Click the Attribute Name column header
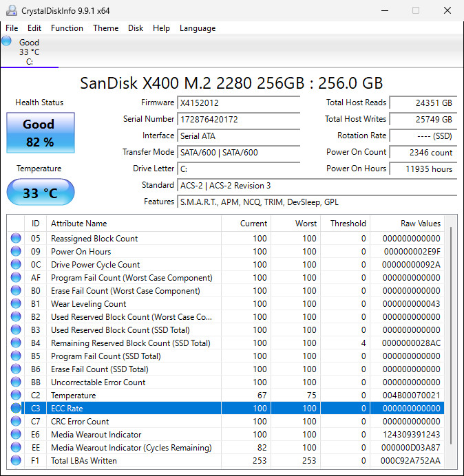 [134, 224]
